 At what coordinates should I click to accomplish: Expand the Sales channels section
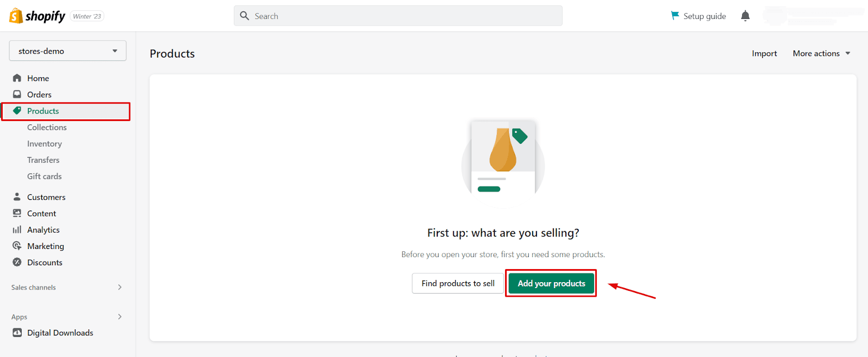120,287
